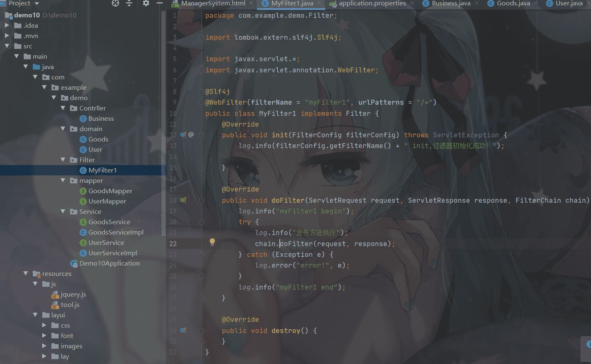Open Project panel settings gear
The height and width of the screenshot is (364, 591).
pyautogui.click(x=146, y=3)
